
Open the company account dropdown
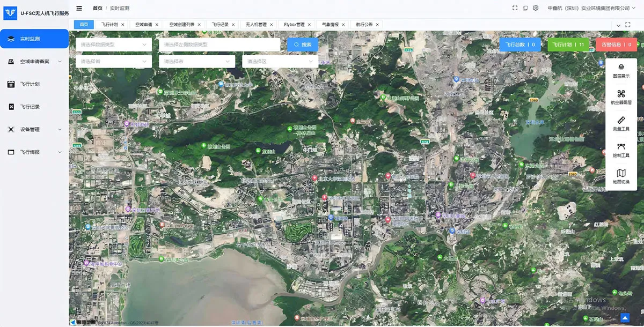coord(591,8)
